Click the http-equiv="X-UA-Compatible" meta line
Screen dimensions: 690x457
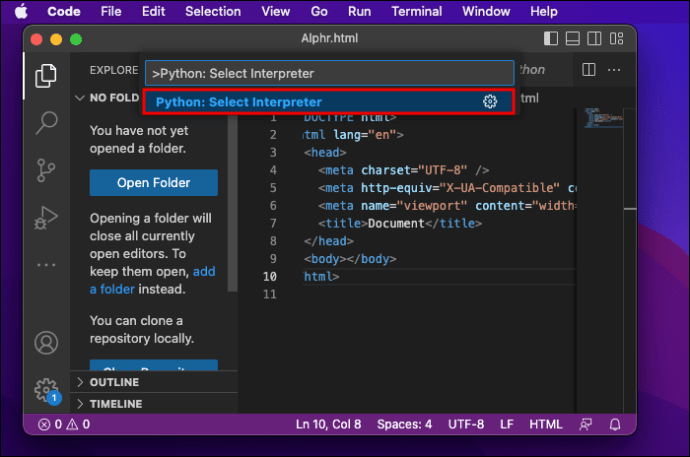pyautogui.click(x=447, y=188)
